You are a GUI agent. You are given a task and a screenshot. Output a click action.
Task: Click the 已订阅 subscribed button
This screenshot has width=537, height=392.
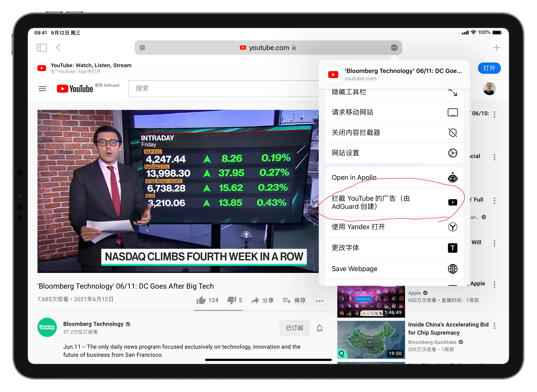coord(294,328)
